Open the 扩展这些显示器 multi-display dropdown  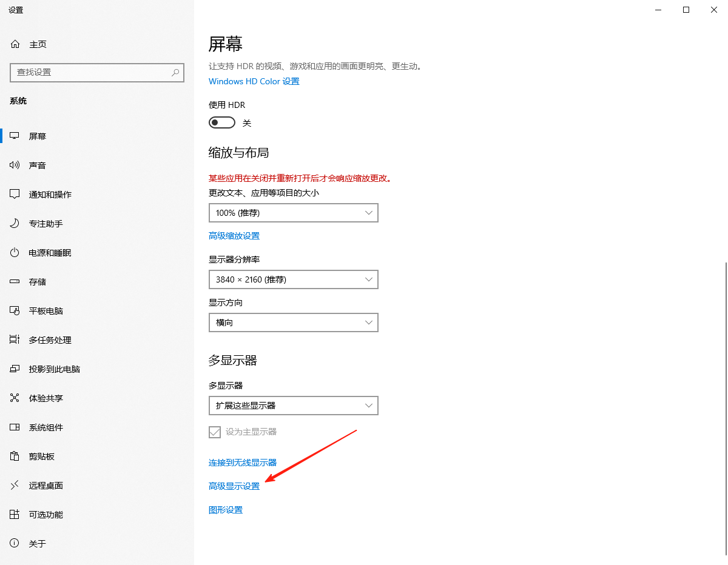coord(293,406)
